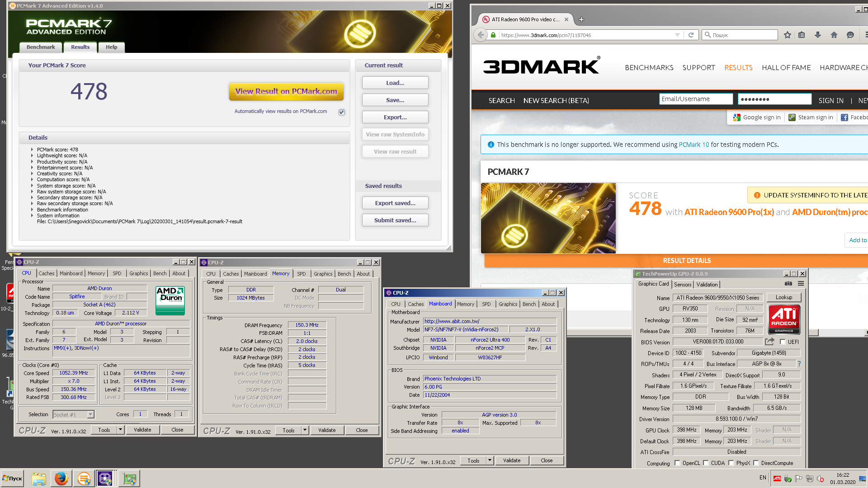Click the Steam sign in icon
The width and height of the screenshot is (868, 488).
pos(792,117)
